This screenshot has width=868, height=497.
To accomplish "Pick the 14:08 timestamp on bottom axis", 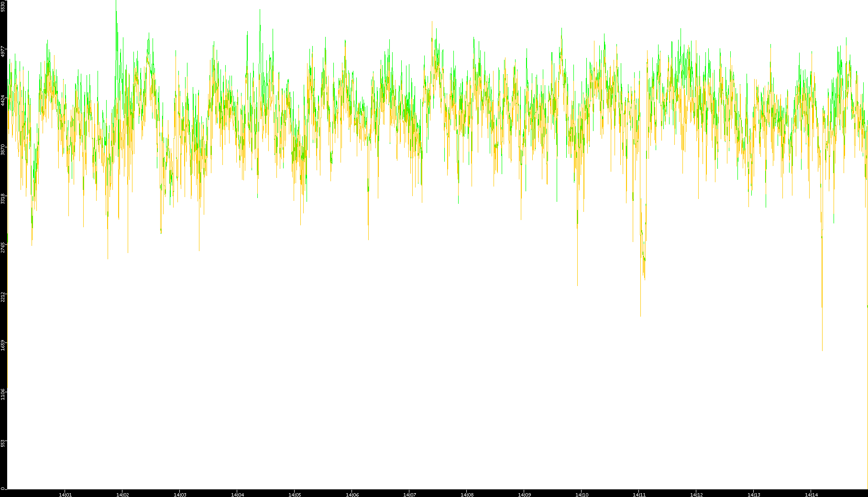I will (x=467, y=495).
